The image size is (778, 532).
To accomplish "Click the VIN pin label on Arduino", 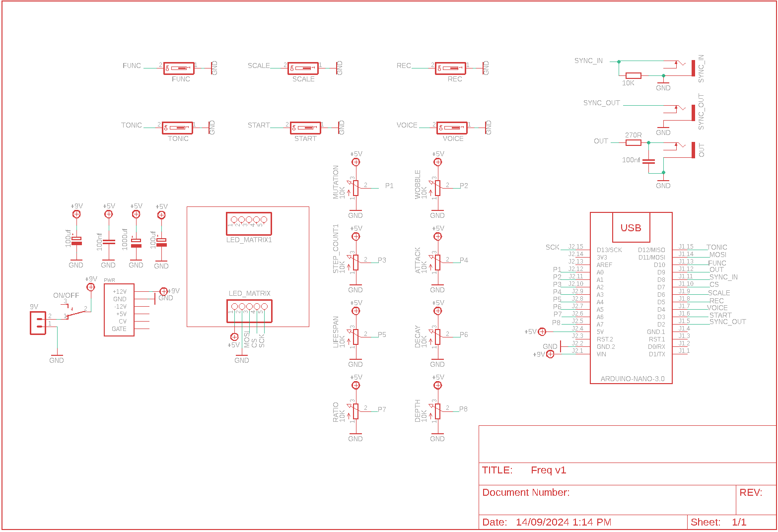I will [x=601, y=354].
